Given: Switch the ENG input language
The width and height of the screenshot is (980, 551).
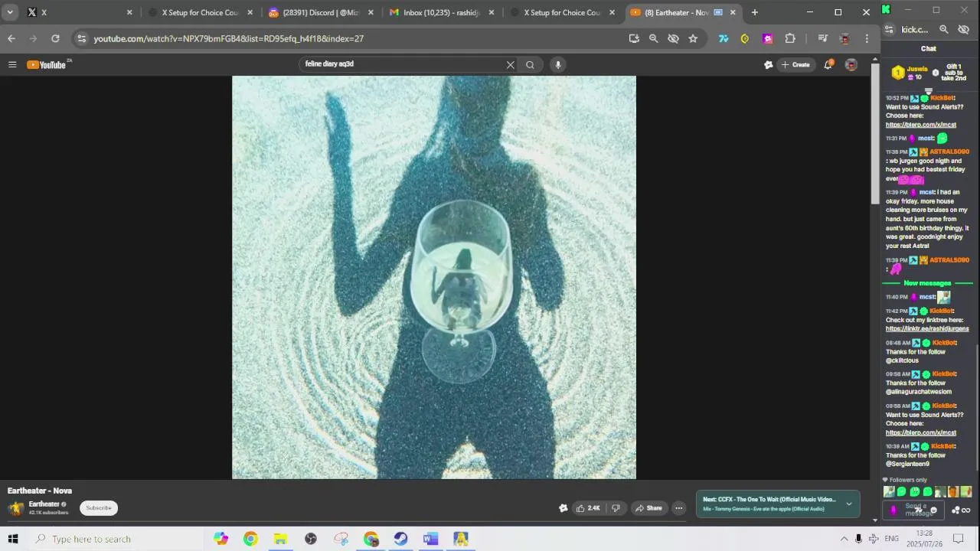Looking at the screenshot, I should point(891,539).
